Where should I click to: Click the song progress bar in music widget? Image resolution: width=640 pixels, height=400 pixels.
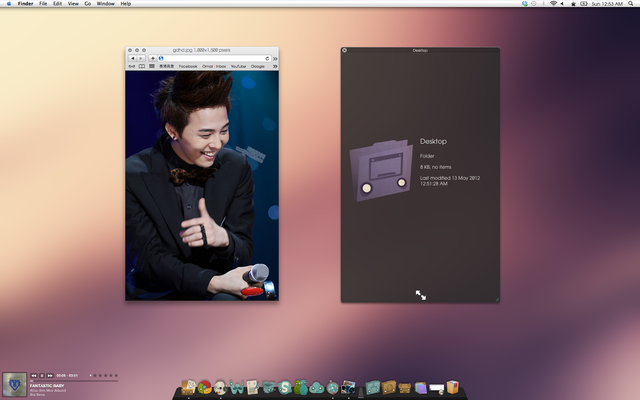pos(74,381)
